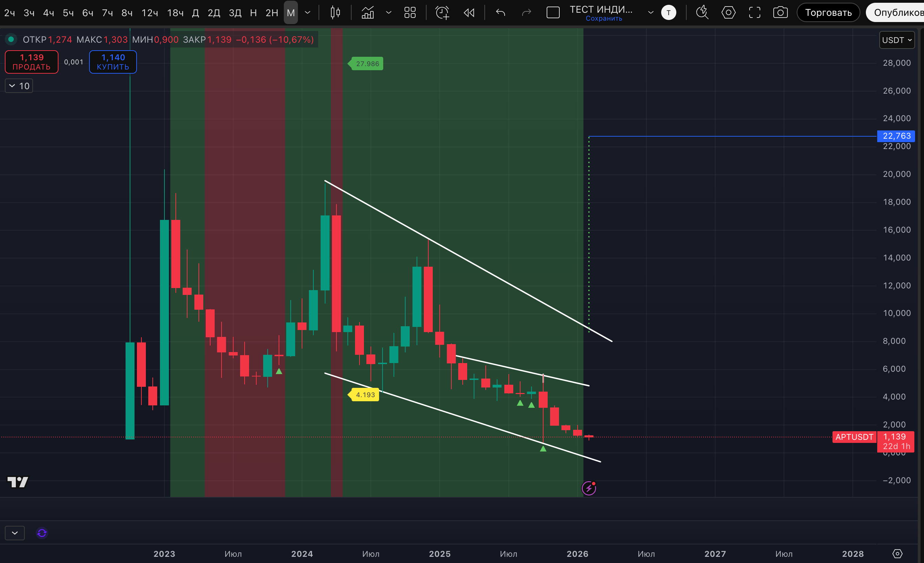Create a new alert with the clock icon
924x563 pixels.
point(442,13)
